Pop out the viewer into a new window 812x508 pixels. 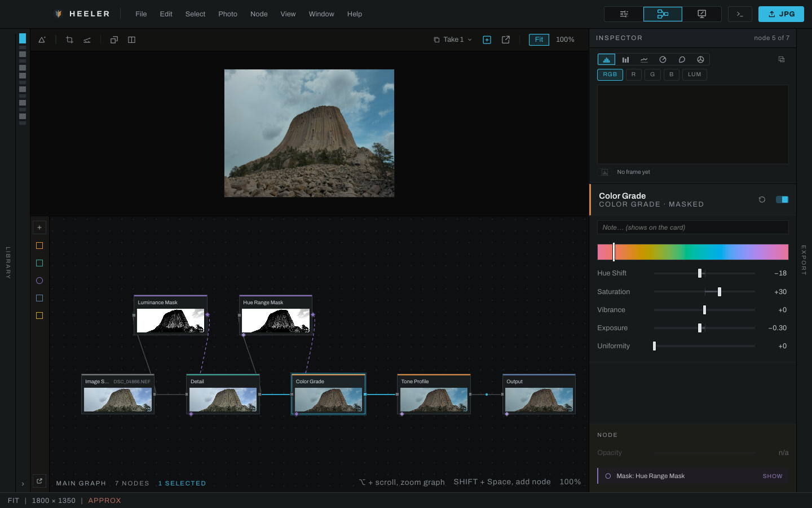tap(506, 40)
